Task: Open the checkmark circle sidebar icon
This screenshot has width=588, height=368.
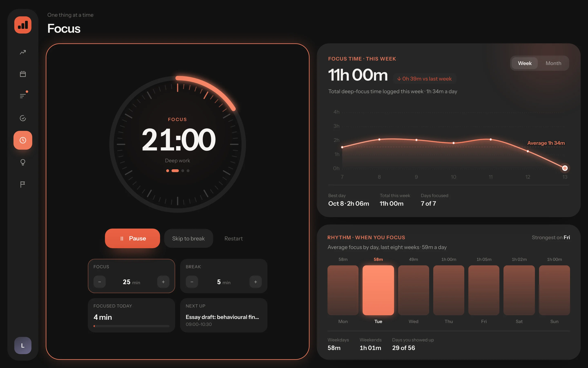Action: 23,118
